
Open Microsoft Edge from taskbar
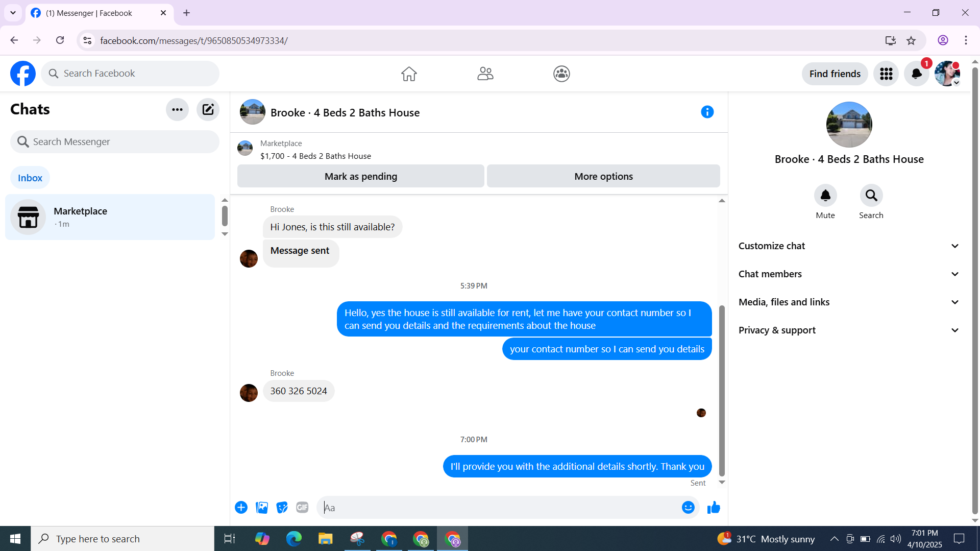pyautogui.click(x=293, y=539)
